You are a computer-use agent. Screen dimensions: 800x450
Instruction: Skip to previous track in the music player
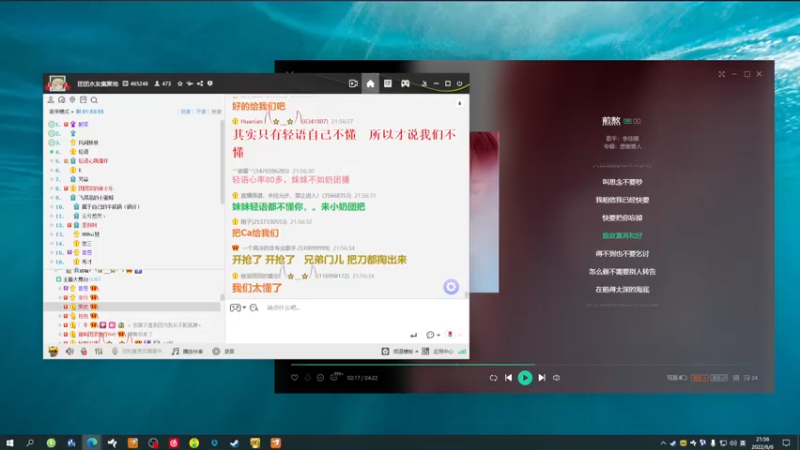[509, 378]
